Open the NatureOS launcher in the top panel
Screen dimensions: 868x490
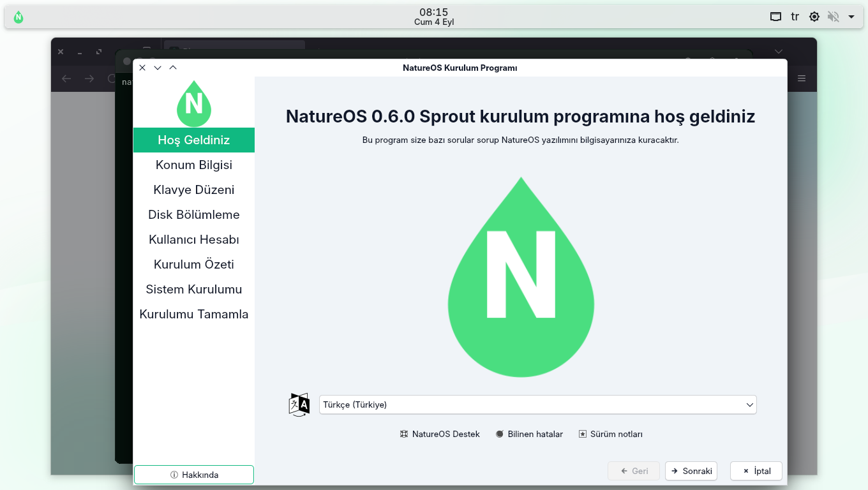(x=19, y=17)
